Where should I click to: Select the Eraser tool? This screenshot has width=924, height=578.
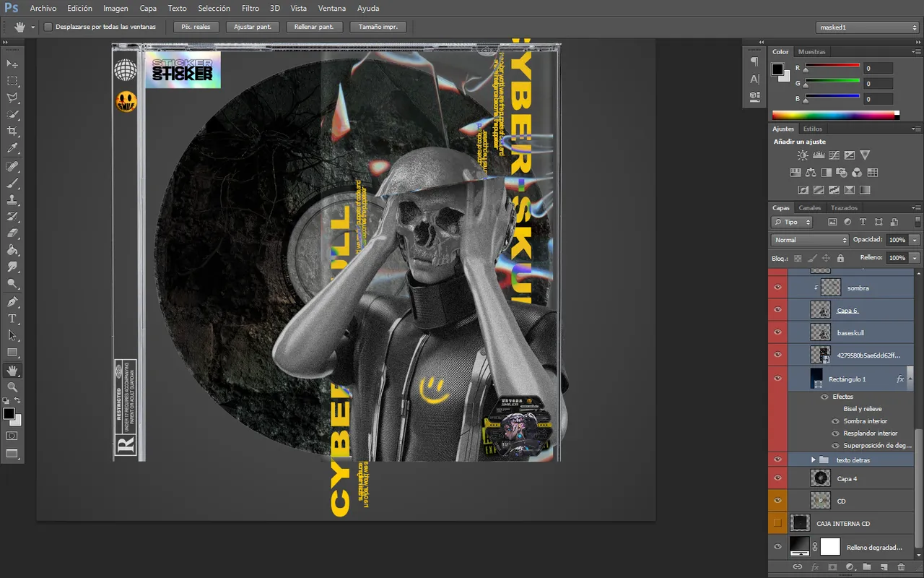tap(12, 233)
